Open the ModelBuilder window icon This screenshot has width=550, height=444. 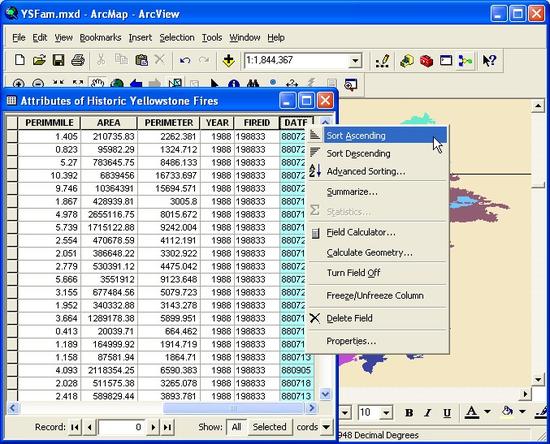click(x=465, y=61)
